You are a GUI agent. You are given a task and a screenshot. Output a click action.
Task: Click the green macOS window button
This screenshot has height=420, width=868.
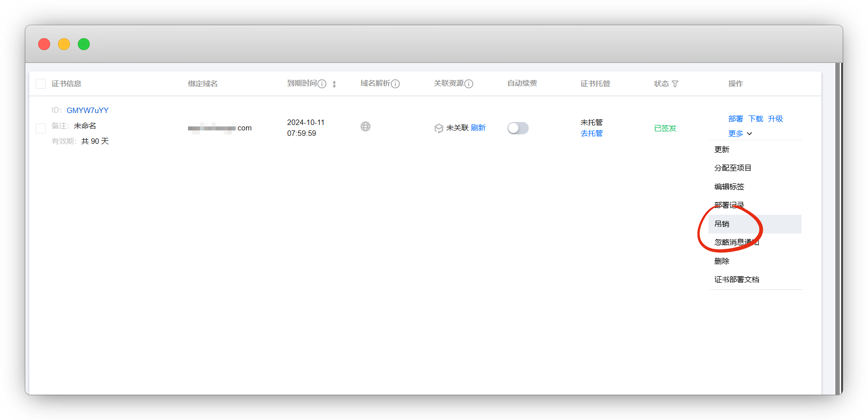[84, 44]
